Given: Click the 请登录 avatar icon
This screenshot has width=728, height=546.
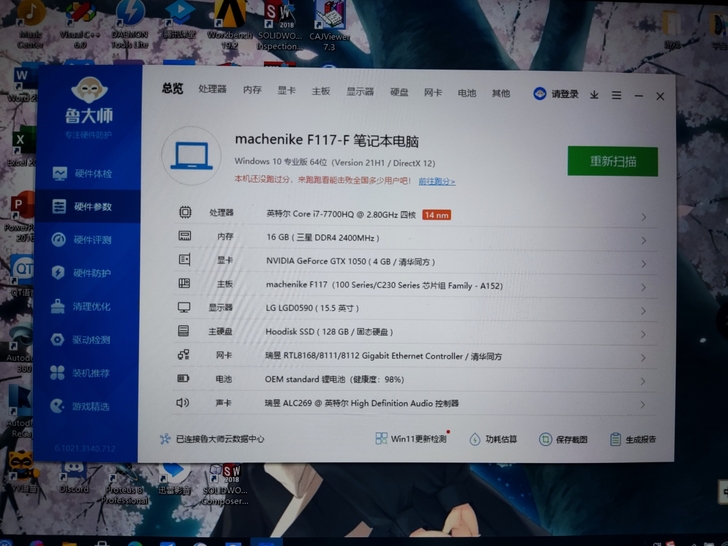Looking at the screenshot, I should pyautogui.click(x=540, y=94).
